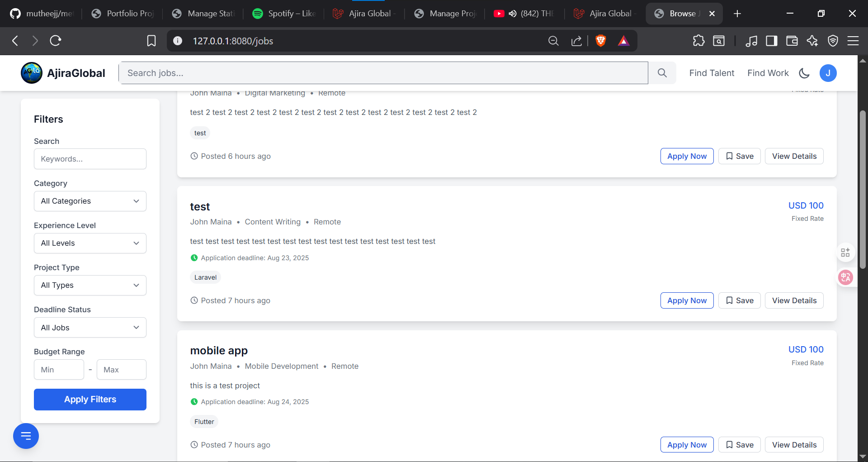868x462 pixels.
Task: Save the mobile app job
Action: [x=739, y=445]
